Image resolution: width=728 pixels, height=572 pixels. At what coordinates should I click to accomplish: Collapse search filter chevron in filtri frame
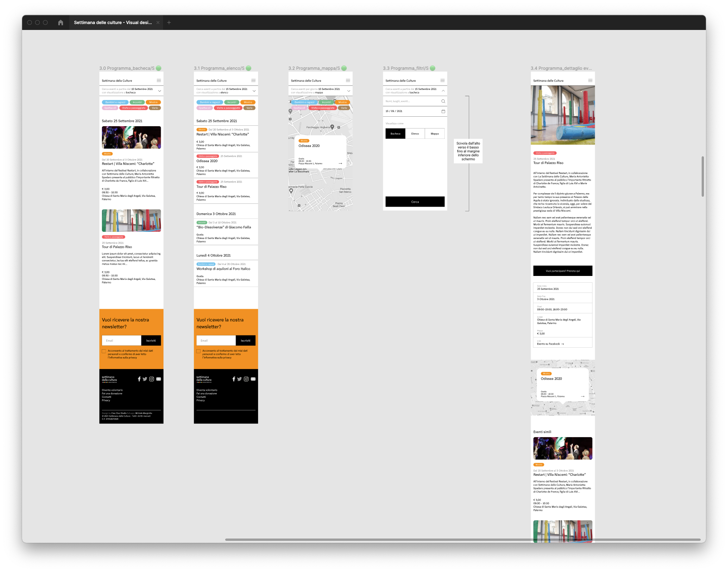pos(443,91)
